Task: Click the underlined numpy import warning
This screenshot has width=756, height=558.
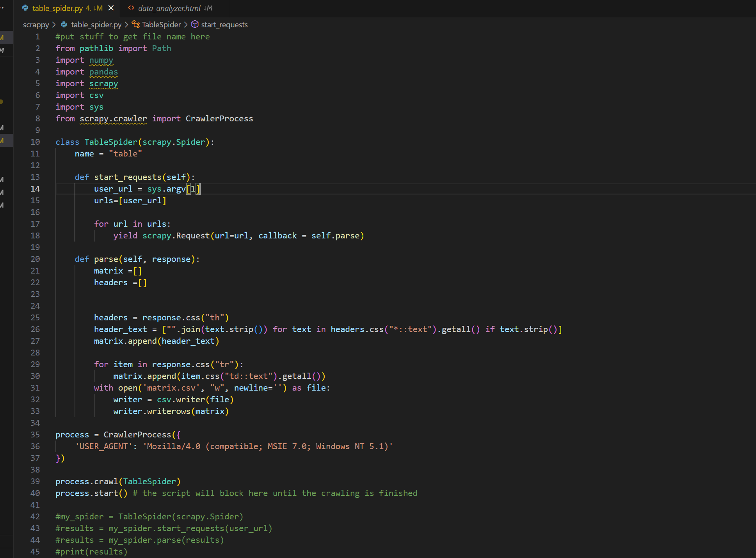Action: click(x=101, y=60)
